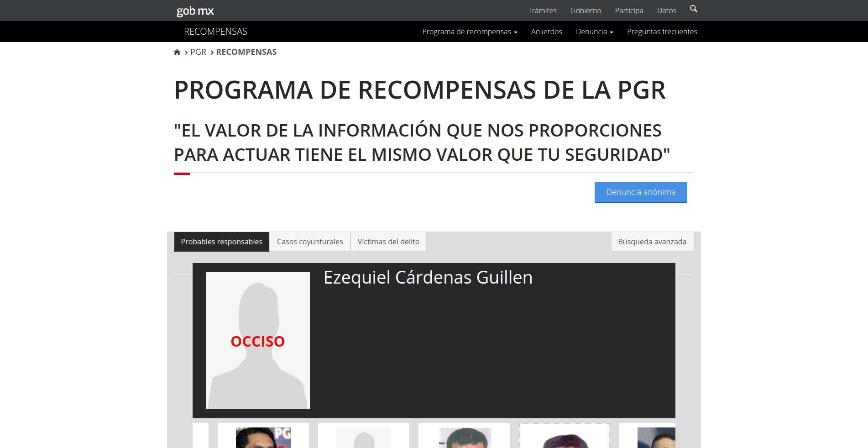Open Datos link in top bar
This screenshot has width=868, height=448.
[x=666, y=11]
